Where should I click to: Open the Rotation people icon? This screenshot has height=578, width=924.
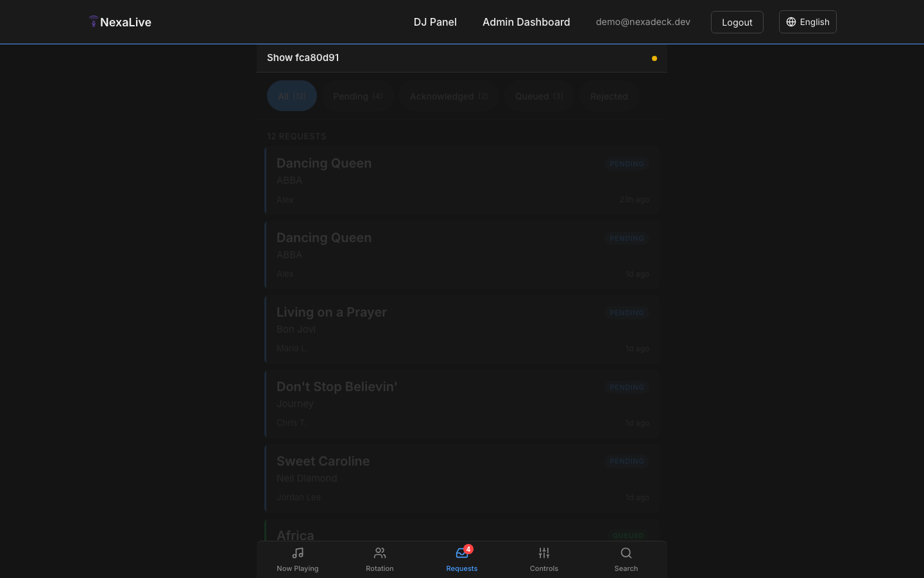pos(380,553)
